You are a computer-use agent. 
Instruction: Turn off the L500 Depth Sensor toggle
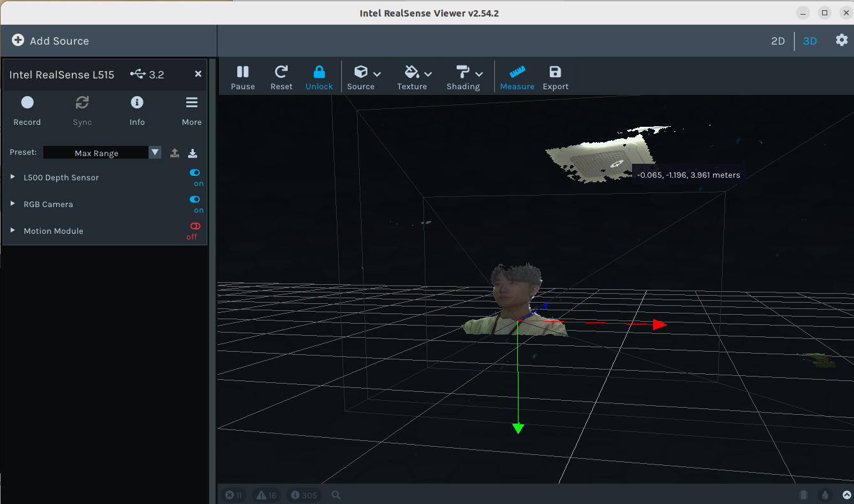[x=195, y=173]
